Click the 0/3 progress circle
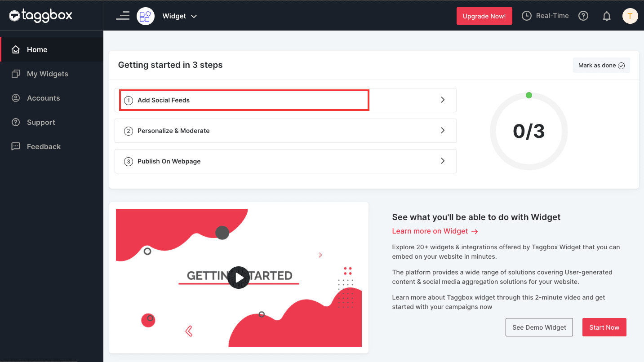644x362 pixels. (x=529, y=132)
